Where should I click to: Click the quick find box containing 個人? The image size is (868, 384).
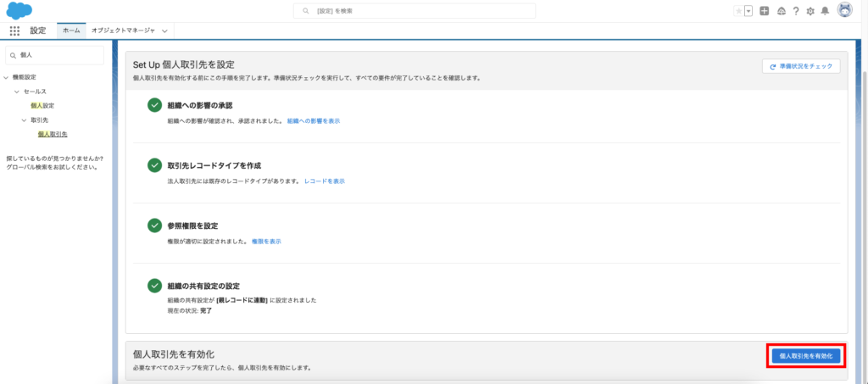tap(56, 55)
